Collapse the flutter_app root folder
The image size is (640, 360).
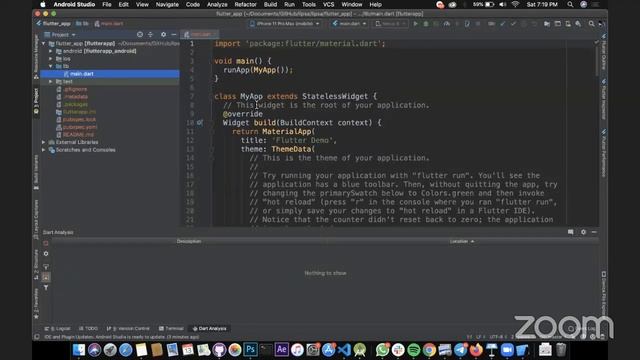(44, 43)
